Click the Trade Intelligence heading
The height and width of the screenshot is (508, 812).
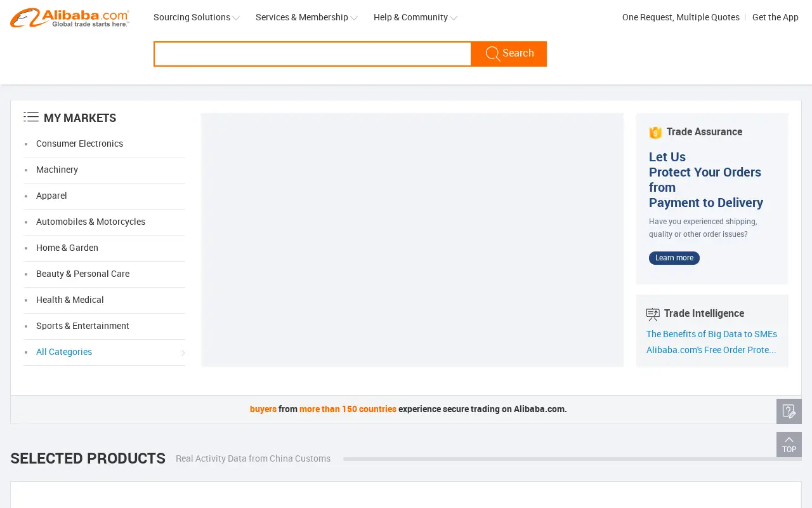[704, 314]
